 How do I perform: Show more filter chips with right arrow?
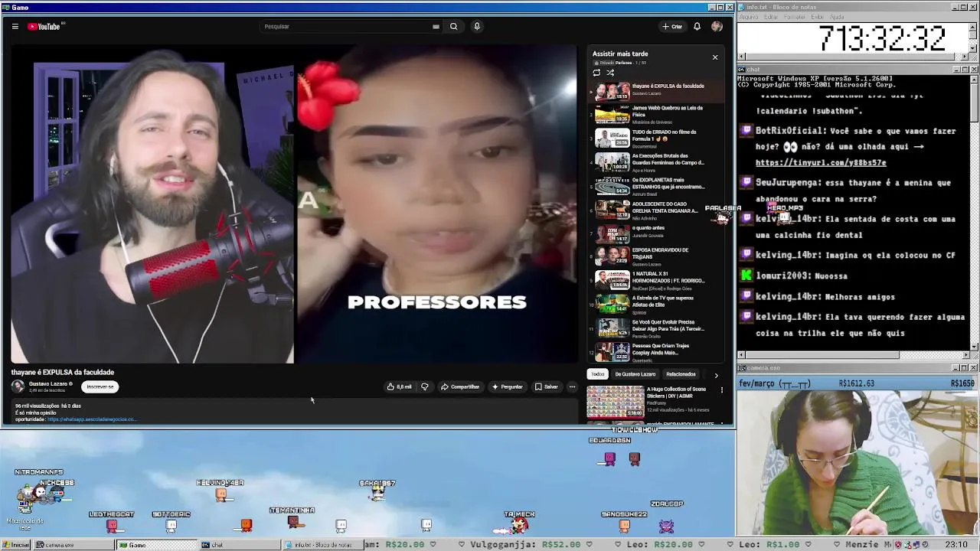[716, 375]
